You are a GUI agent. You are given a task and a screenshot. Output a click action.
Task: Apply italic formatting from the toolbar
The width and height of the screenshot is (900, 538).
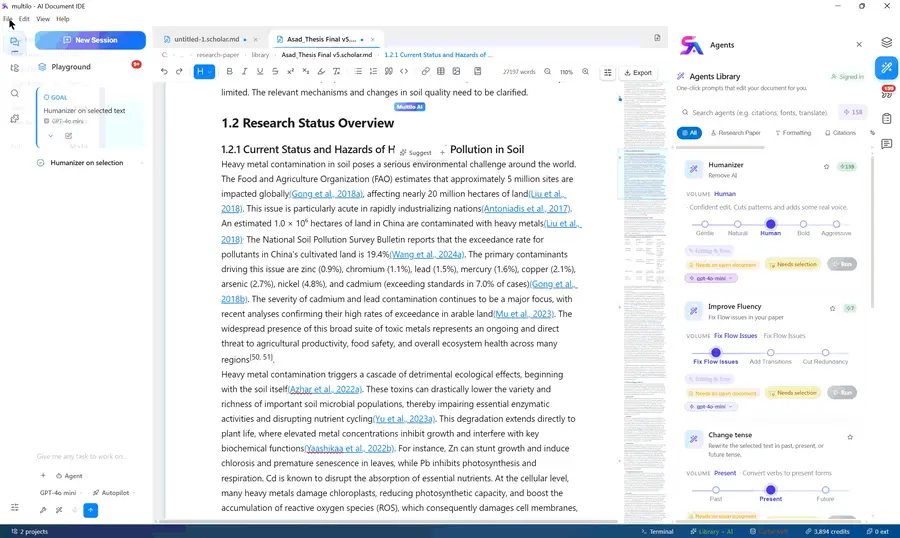point(245,72)
